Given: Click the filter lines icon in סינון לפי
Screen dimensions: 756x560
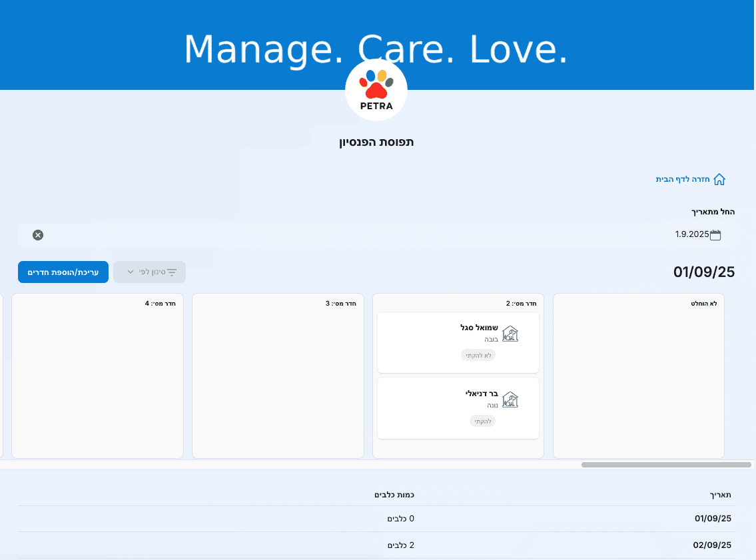Looking at the screenshot, I should (172, 272).
